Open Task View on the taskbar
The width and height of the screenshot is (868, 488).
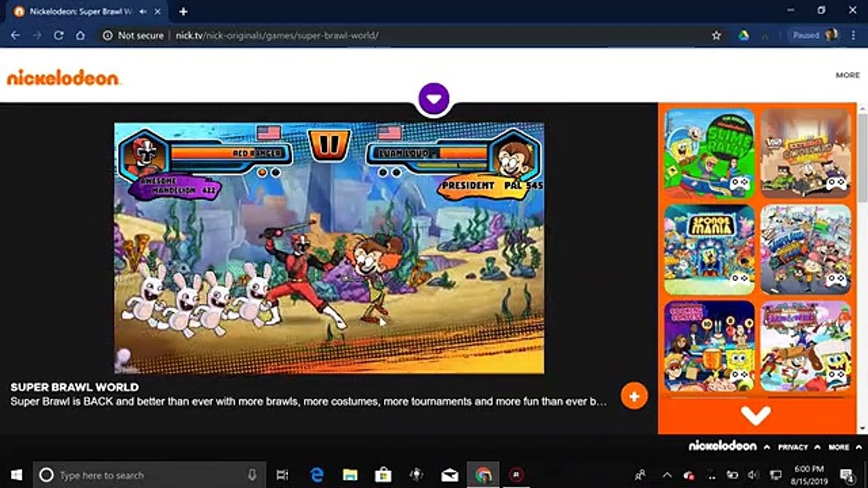point(282,475)
